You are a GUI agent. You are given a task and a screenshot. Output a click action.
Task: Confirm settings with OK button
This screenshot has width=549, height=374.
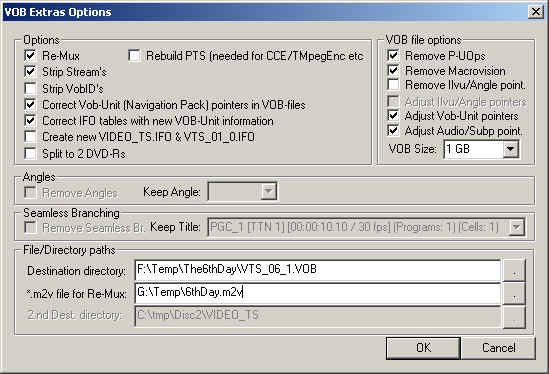[423, 348]
